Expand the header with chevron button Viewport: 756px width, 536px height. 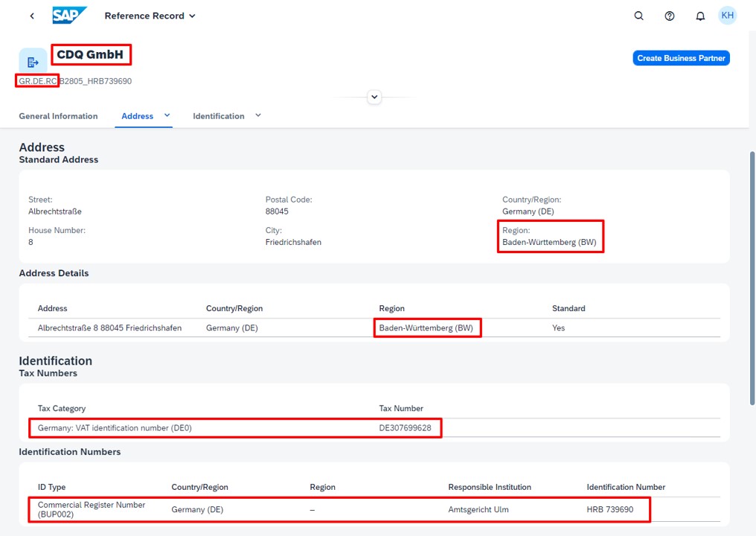(x=374, y=97)
